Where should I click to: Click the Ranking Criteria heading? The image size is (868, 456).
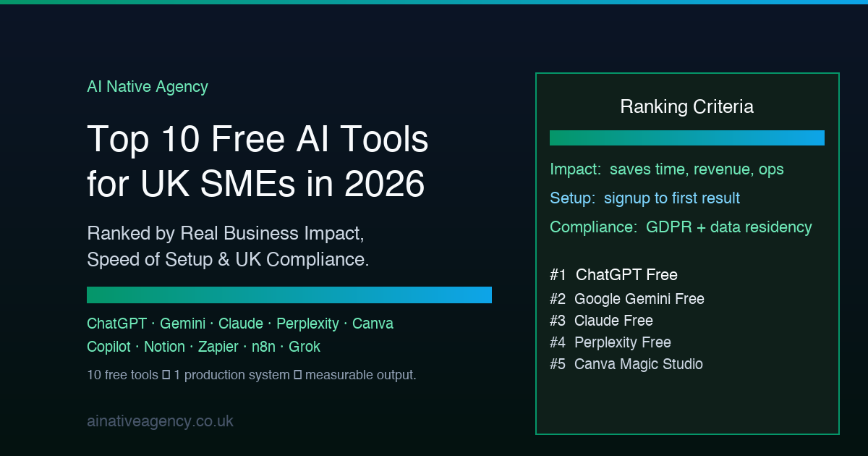[687, 107]
